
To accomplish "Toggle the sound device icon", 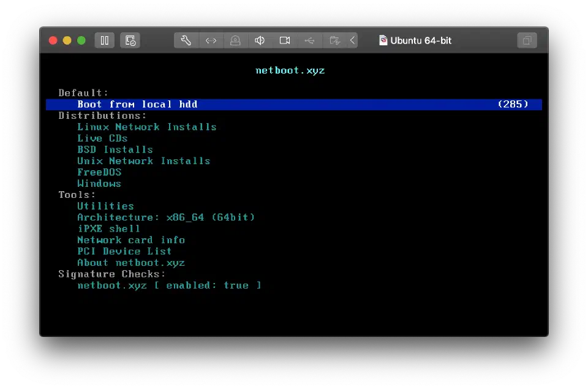I will (x=260, y=40).
